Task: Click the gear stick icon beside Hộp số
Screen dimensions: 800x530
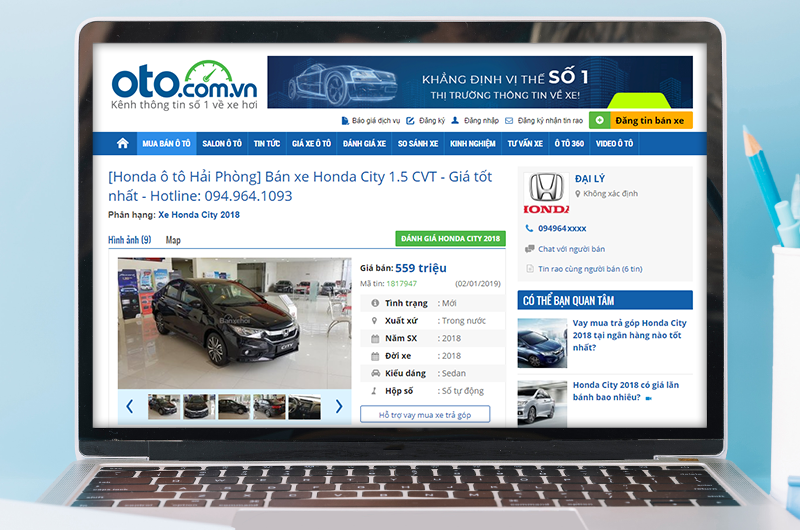Action: coord(374,391)
